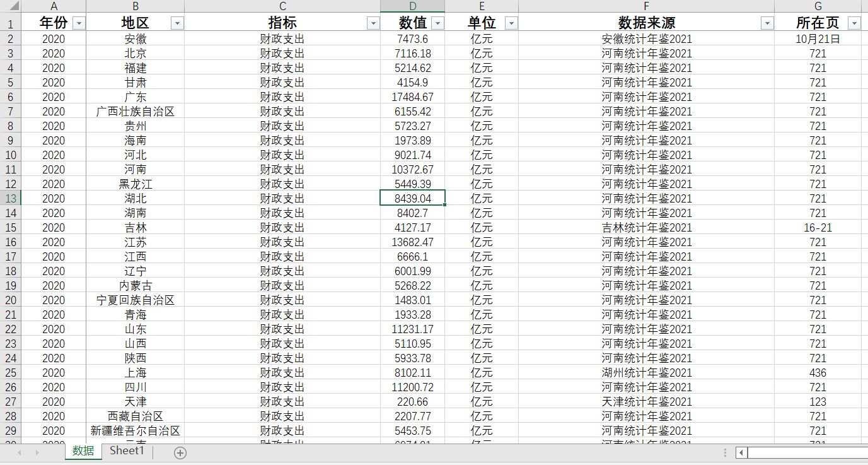Viewport: 868px width, 465px height.
Task: Click the cell with value 13682.47
Action: click(413, 242)
